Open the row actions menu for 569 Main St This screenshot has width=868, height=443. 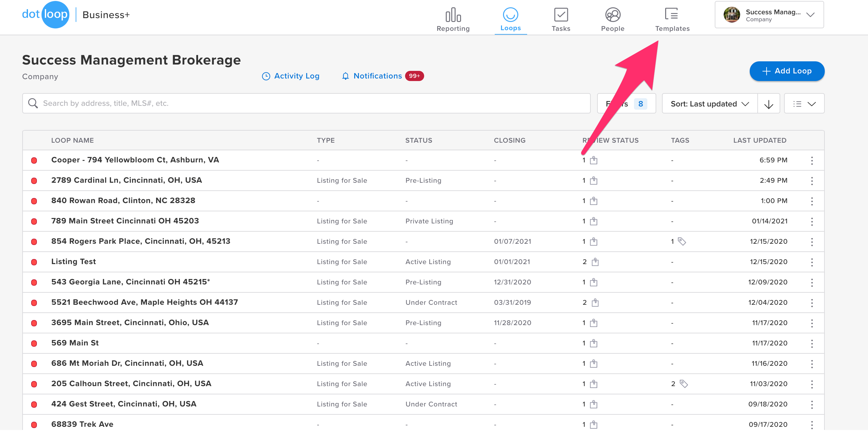[812, 343]
